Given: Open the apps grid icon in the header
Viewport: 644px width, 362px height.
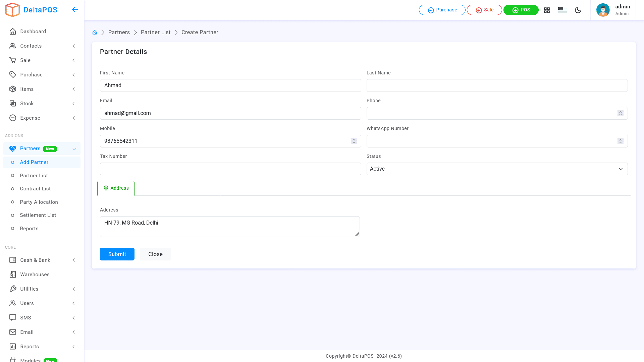Looking at the screenshot, I should point(547,10).
